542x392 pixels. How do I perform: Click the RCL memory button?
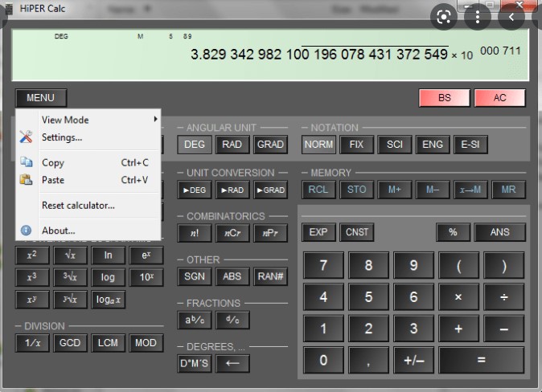tap(318, 190)
